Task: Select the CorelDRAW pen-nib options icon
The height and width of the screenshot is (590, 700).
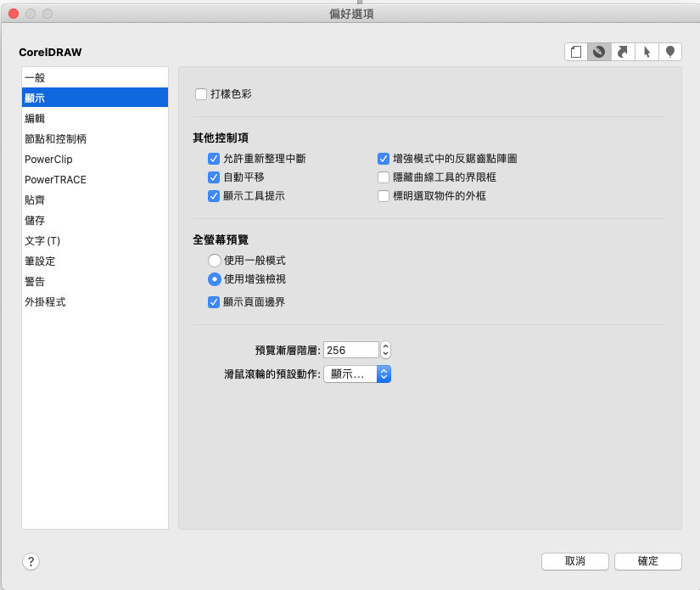Action: [599, 52]
